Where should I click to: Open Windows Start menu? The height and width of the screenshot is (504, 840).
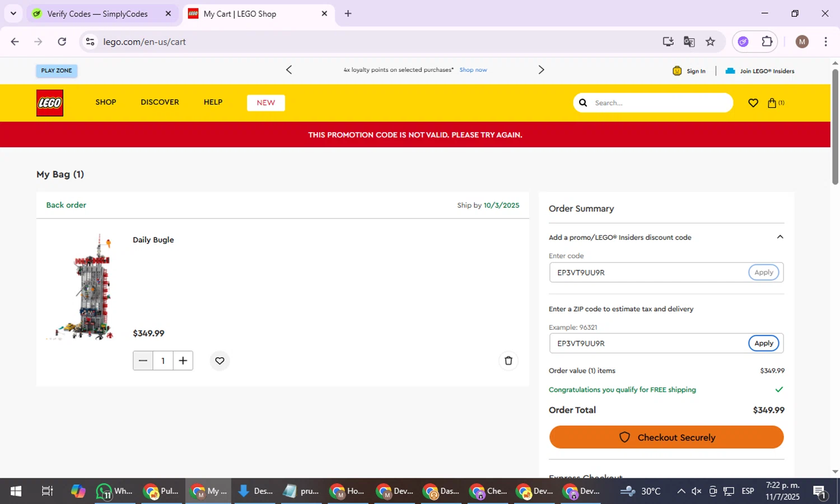point(16,491)
